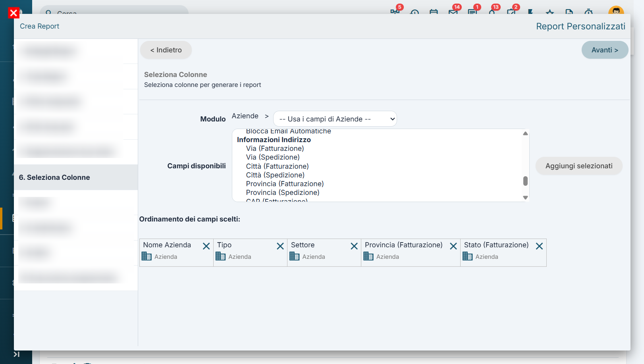Click building icon under Provincia (Fatturazione)
644x364 pixels.
(368, 256)
